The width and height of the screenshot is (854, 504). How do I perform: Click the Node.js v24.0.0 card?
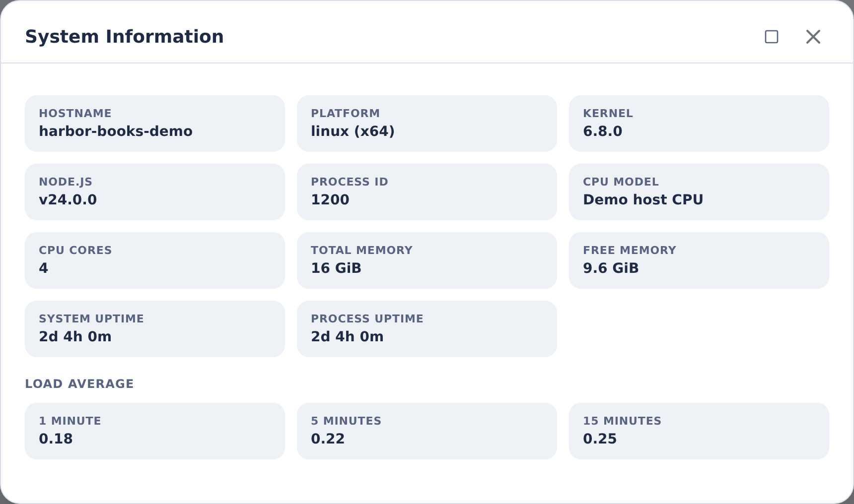tap(155, 192)
